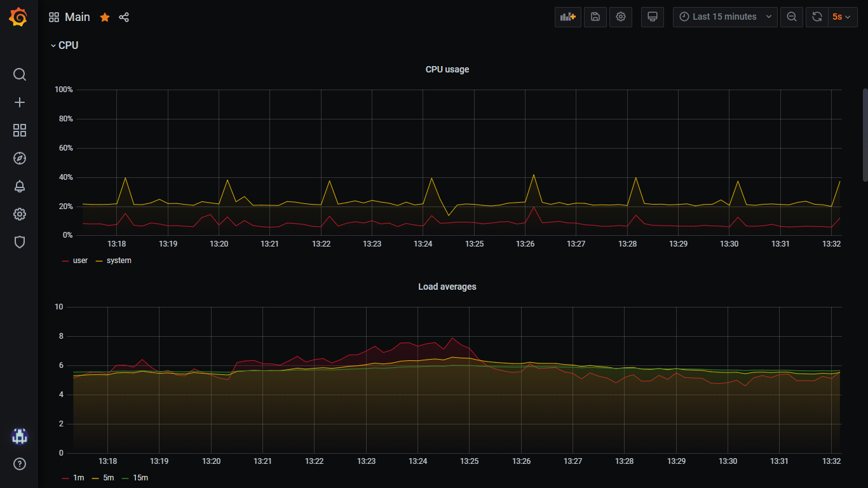
Task: Click the Create plus icon in sidebar
Action: click(20, 102)
